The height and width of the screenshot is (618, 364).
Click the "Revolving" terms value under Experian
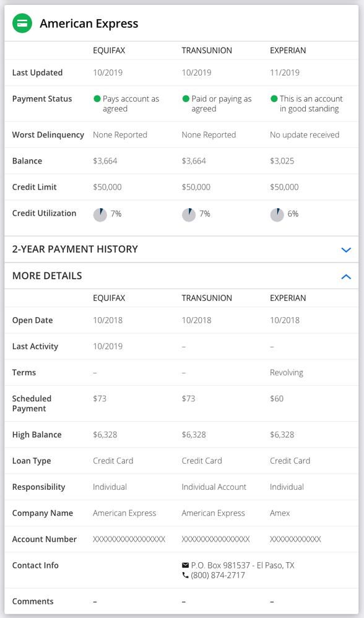[x=285, y=373]
